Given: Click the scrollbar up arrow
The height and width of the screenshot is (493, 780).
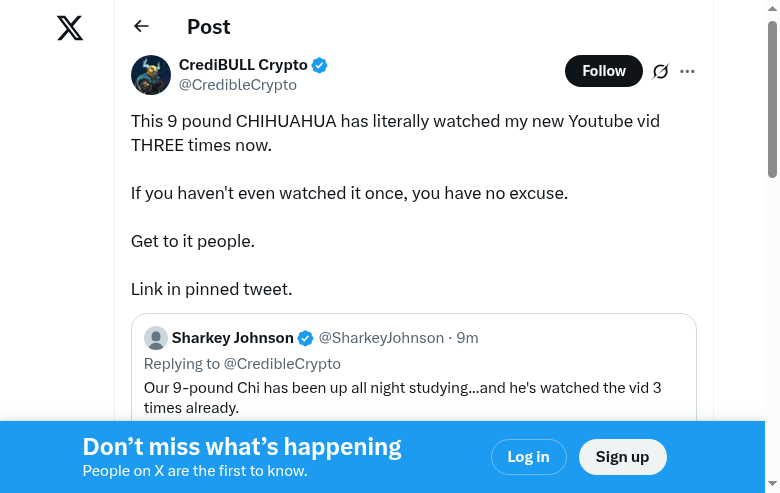Looking at the screenshot, I should [772, 8].
